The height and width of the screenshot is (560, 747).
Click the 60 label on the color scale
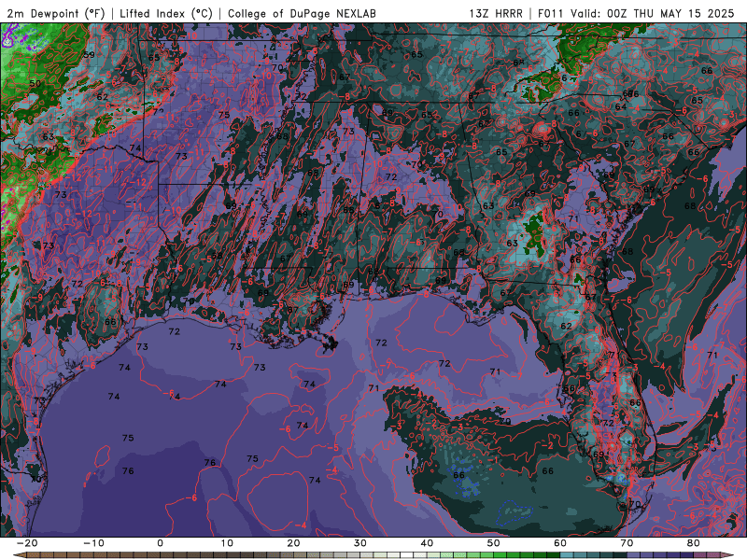(560, 543)
